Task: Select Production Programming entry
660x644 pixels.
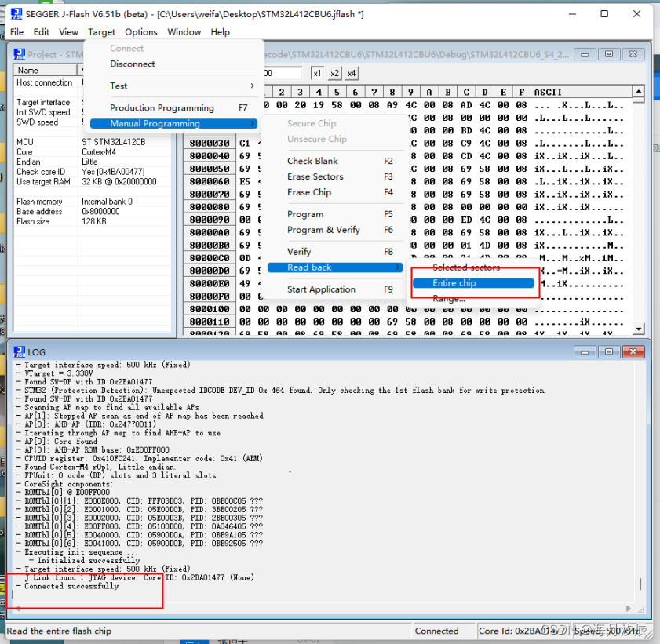Action: click(174, 107)
